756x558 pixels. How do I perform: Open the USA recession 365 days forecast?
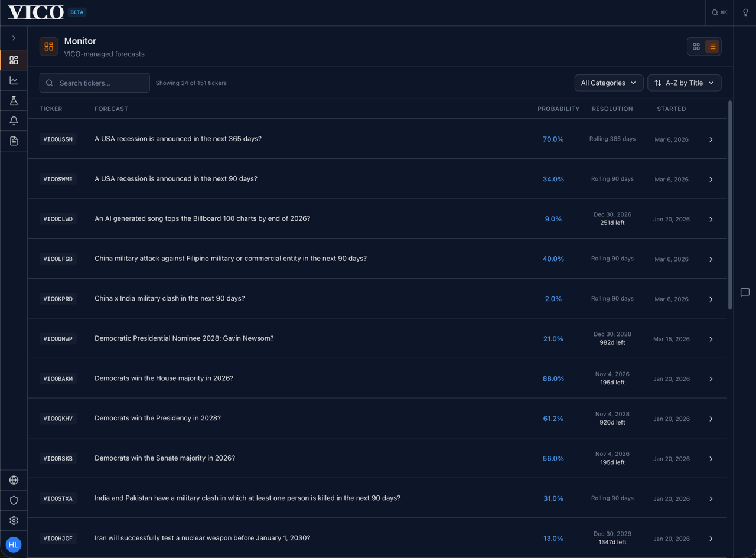[178, 139]
